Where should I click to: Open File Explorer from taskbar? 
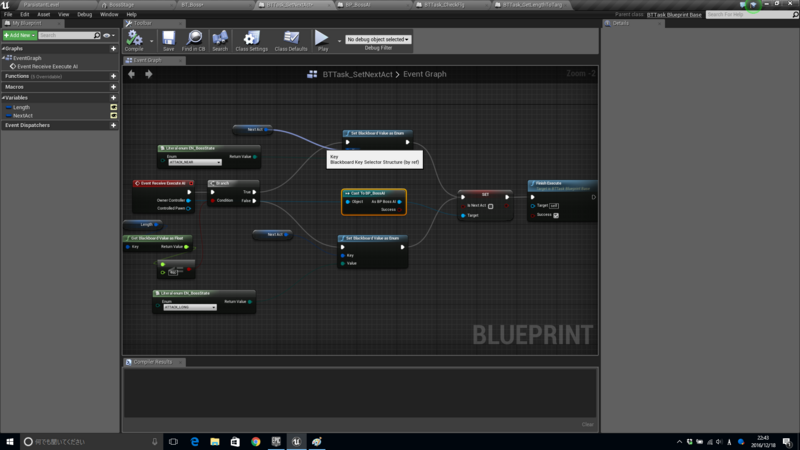(215, 441)
